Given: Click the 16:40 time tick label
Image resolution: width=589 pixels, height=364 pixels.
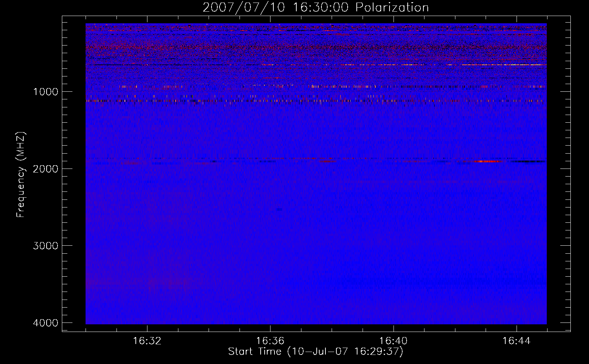Looking at the screenshot, I should (393, 341).
